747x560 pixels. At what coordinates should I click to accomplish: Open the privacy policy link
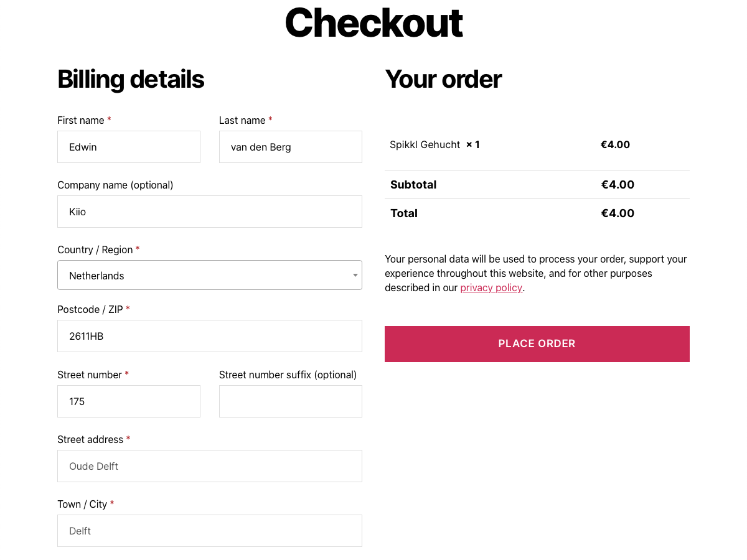pos(491,287)
